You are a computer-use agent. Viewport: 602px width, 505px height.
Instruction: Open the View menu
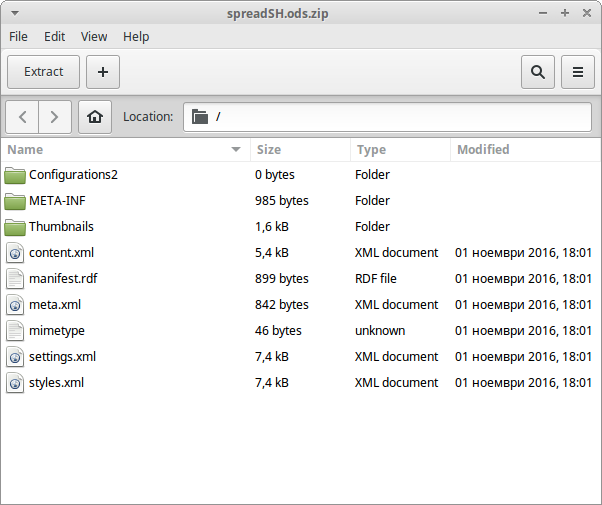coord(94,37)
